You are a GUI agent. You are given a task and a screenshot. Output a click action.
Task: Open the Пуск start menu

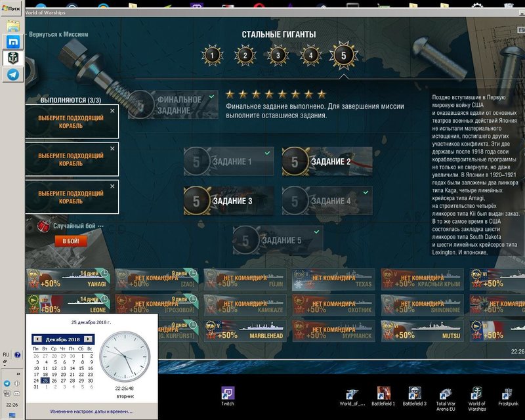(11, 9)
